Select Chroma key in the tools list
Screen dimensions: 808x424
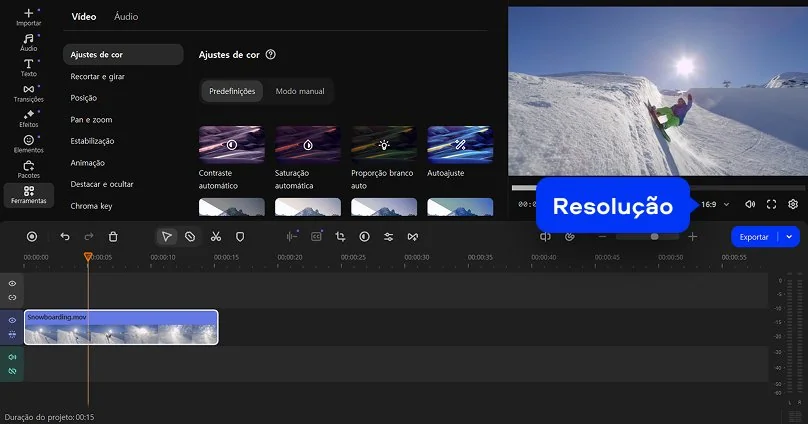coord(91,206)
